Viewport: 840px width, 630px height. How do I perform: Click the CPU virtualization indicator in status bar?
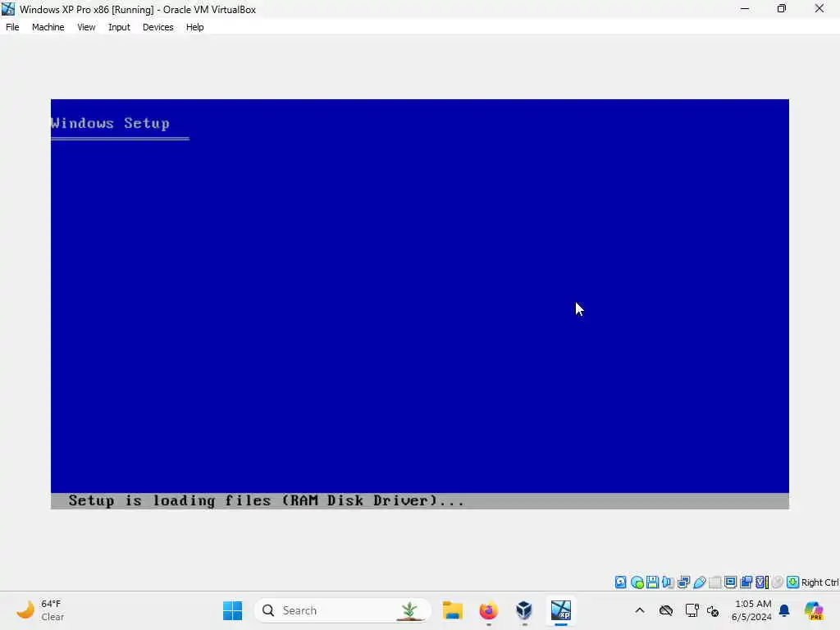[762, 582]
